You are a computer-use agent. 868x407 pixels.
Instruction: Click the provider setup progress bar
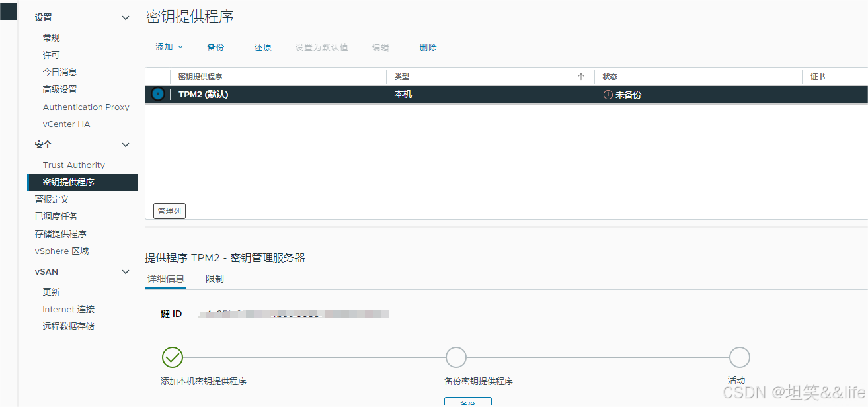pos(455,357)
